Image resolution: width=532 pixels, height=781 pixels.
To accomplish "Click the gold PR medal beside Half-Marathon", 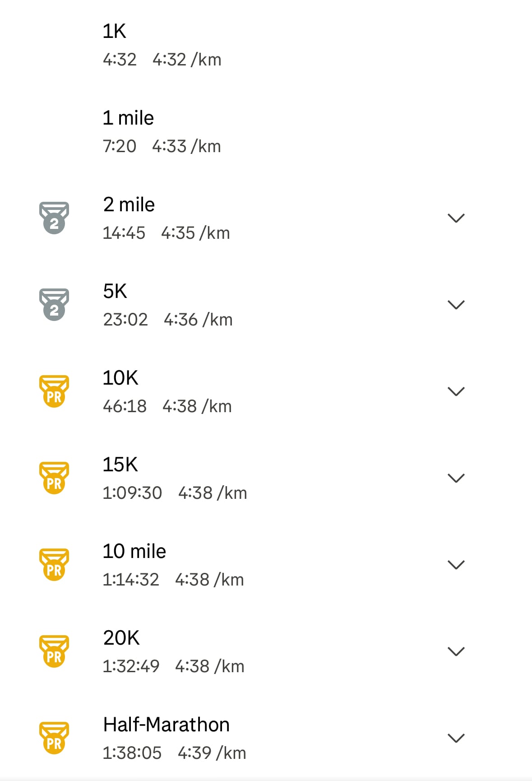I will point(54,738).
